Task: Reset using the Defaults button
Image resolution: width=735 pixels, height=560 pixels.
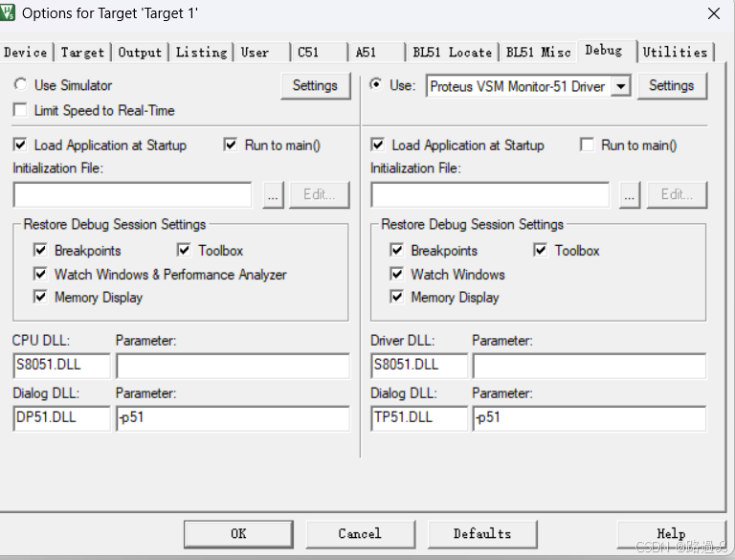Action: (482, 534)
